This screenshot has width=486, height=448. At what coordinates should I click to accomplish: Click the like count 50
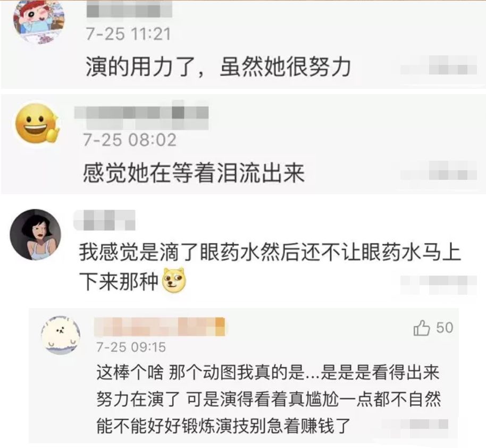pos(445,328)
